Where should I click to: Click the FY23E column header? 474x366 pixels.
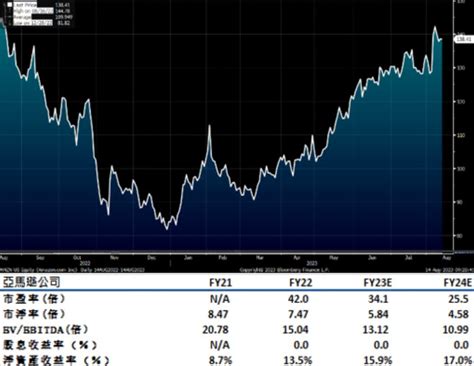pyautogui.click(x=378, y=283)
